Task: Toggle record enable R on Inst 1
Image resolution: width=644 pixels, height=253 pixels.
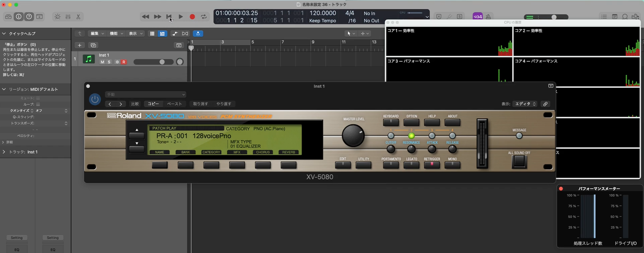Action: pos(124,62)
